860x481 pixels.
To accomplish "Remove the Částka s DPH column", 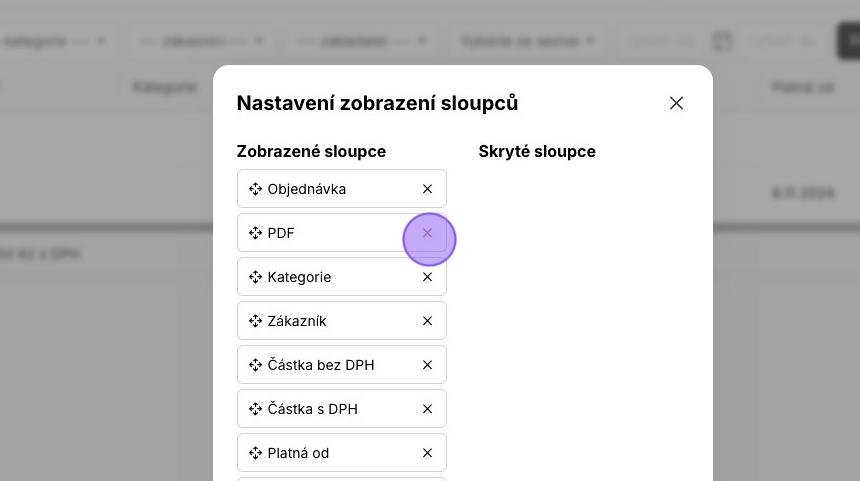I will pos(427,409).
